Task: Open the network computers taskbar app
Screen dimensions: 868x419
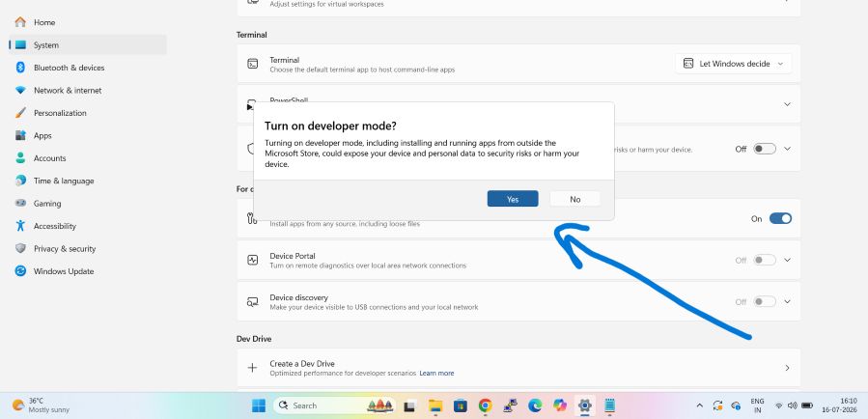Action: (510, 405)
